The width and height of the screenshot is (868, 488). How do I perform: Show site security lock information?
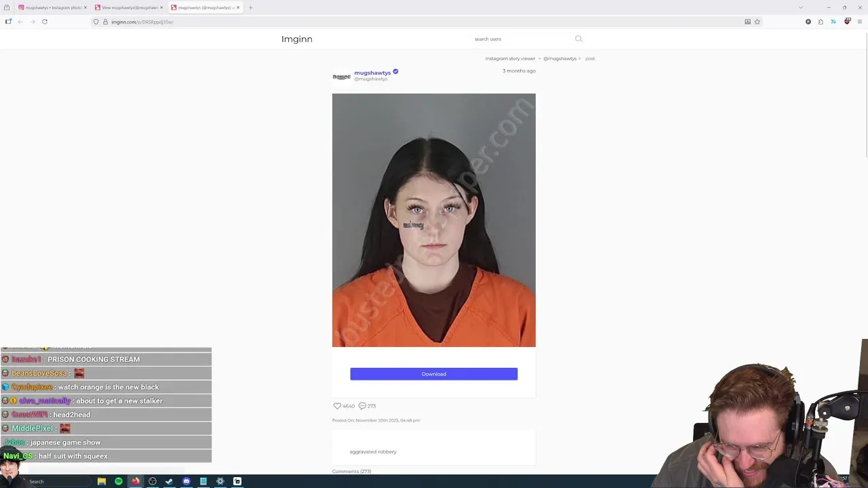(105, 22)
